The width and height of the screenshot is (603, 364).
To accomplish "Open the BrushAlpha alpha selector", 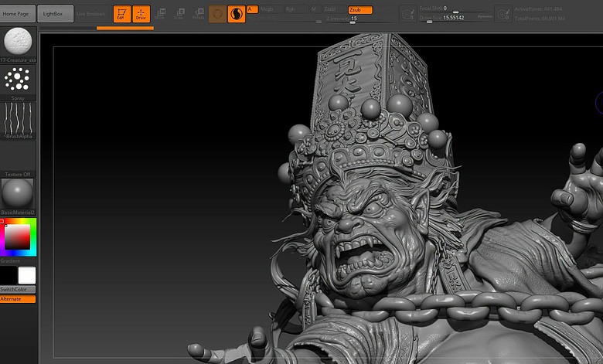I will [x=18, y=121].
